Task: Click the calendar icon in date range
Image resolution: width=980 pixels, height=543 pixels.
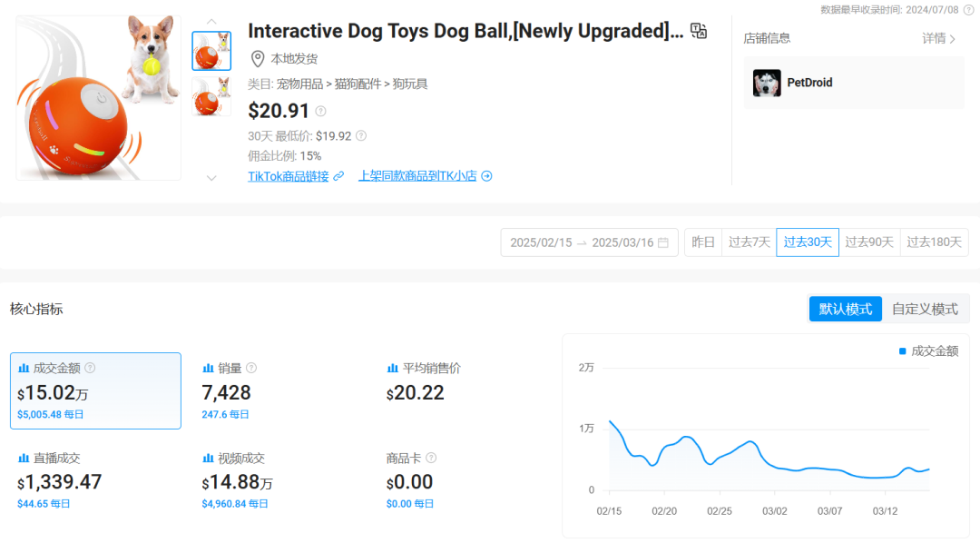Action: tap(663, 242)
